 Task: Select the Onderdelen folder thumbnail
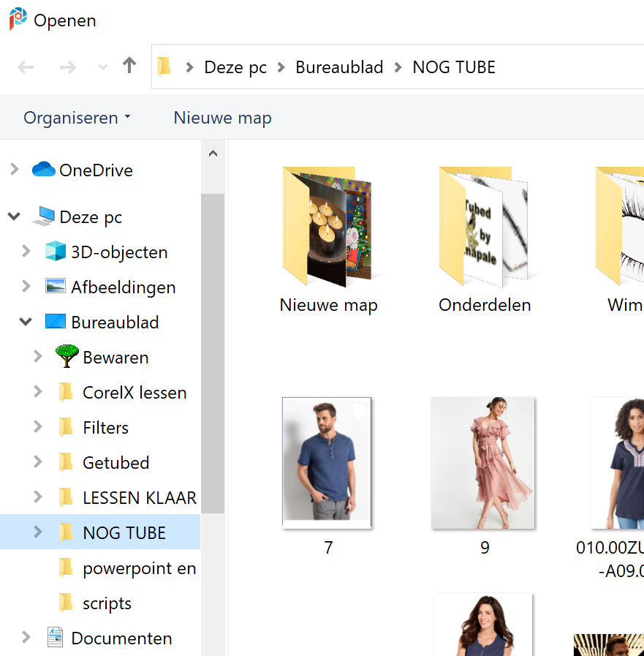(484, 240)
